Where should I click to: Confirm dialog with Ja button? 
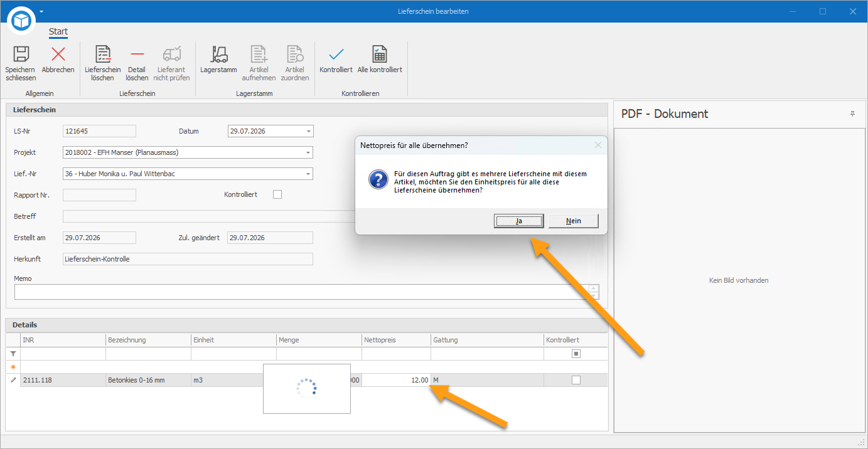(x=519, y=221)
